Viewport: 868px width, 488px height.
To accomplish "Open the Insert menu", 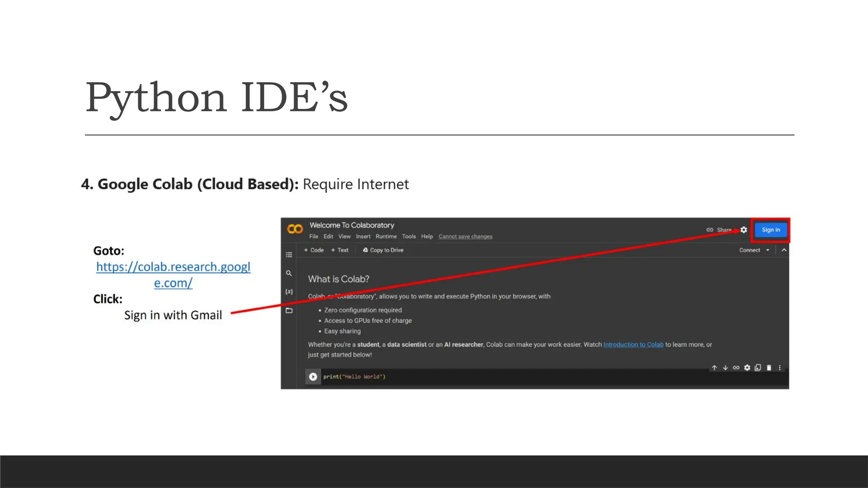I will click(x=363, y=236).
